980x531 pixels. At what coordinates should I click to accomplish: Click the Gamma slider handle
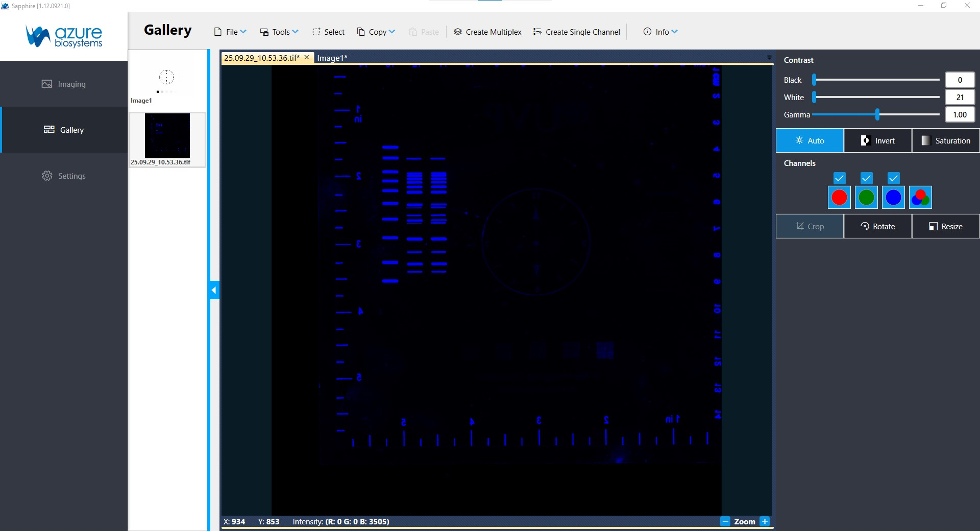pyautogui.click(x=877, y=114)
